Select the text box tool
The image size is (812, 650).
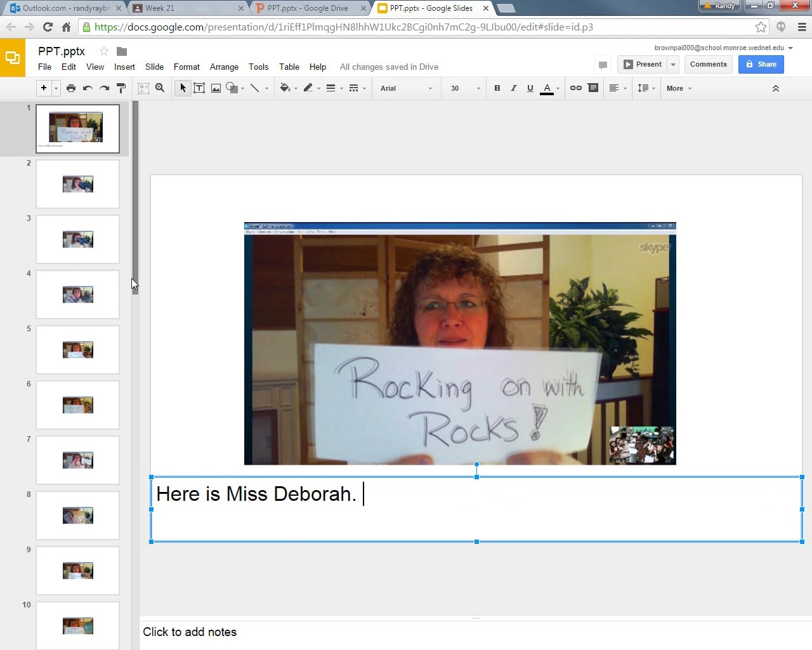click(199, 88)
